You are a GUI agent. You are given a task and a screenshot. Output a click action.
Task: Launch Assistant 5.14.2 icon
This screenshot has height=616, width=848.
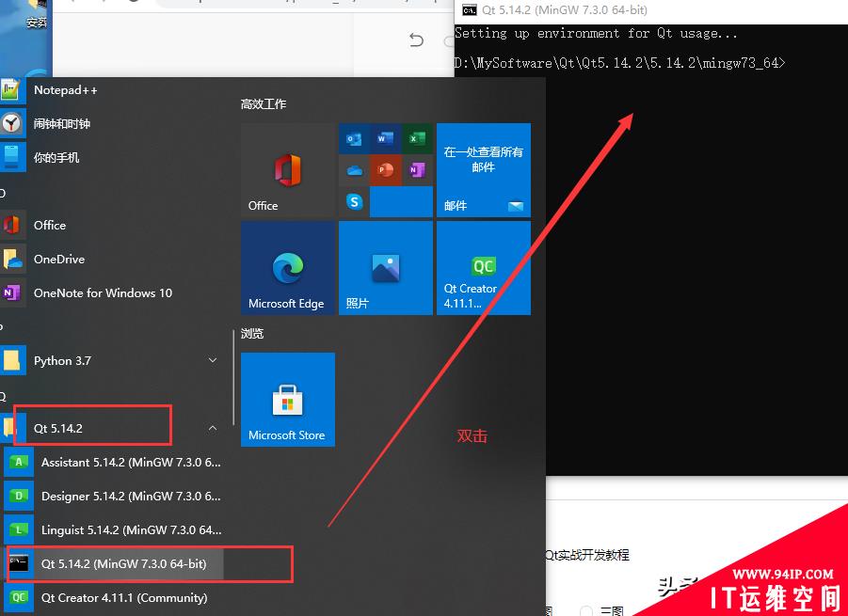(19, 462)
